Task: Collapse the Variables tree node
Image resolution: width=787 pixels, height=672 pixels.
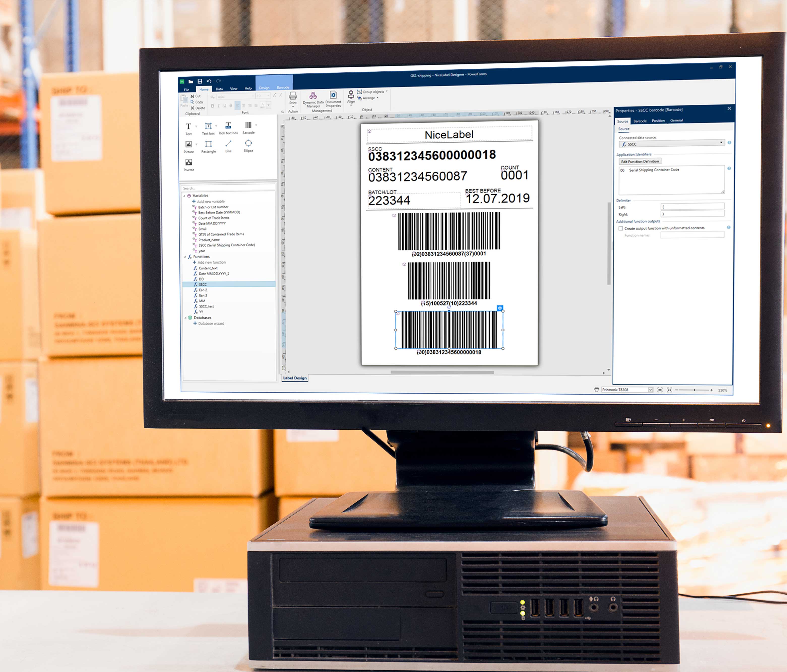Action: 185,196
